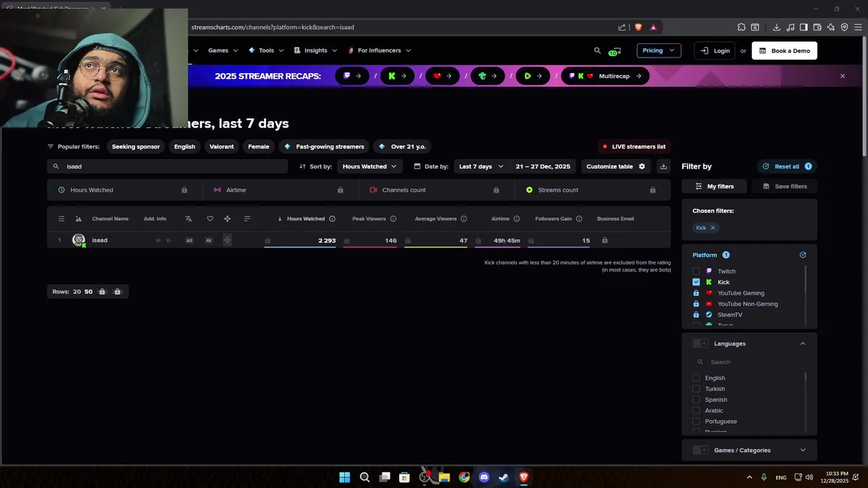Open the Brave VPN shield icon
This screenshot has width=868, height=488.
coord(844,27)
